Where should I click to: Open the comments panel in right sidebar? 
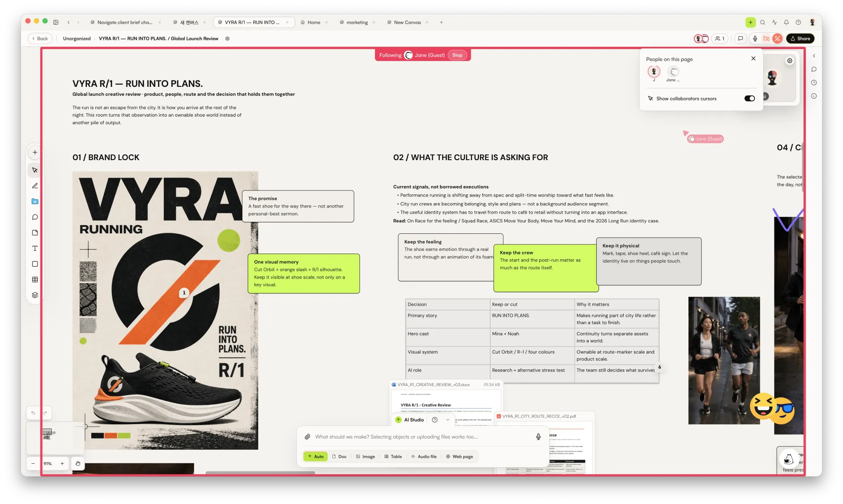pos(814,69)
